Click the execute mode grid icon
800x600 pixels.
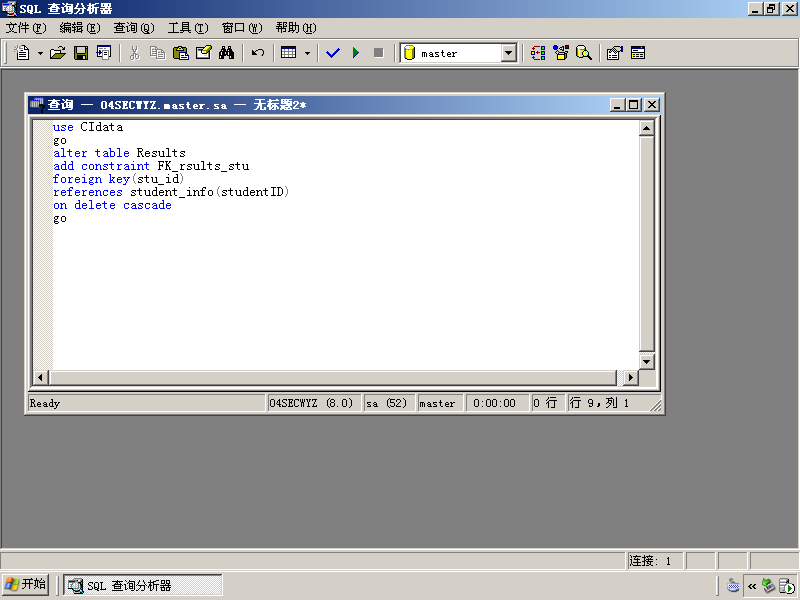coord(289,53)
